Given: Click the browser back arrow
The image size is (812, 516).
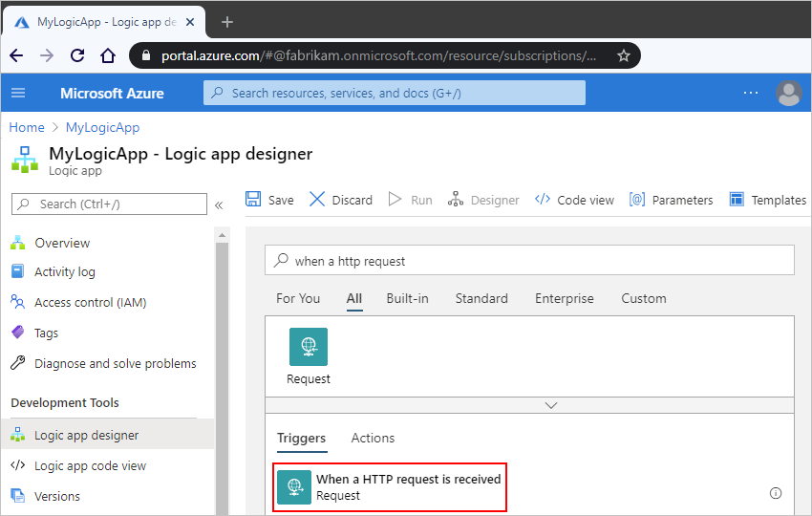Looking at the screenshot, I should [16, 55].
